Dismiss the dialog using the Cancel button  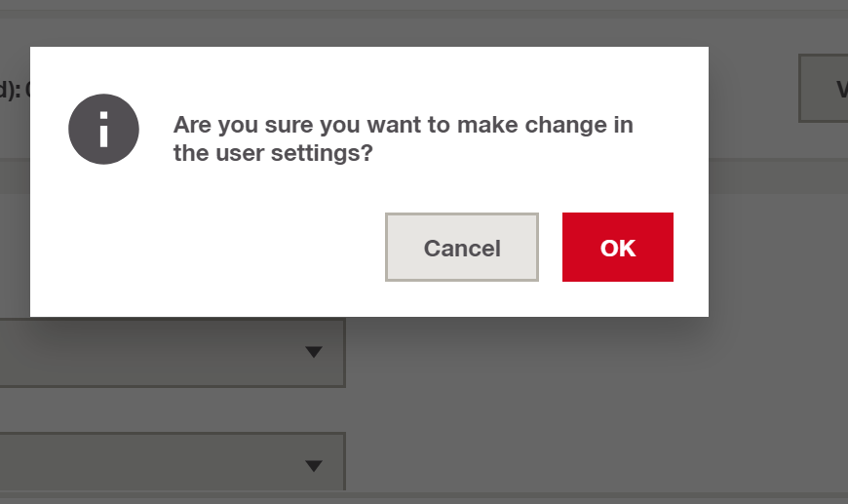click(462, 248)
